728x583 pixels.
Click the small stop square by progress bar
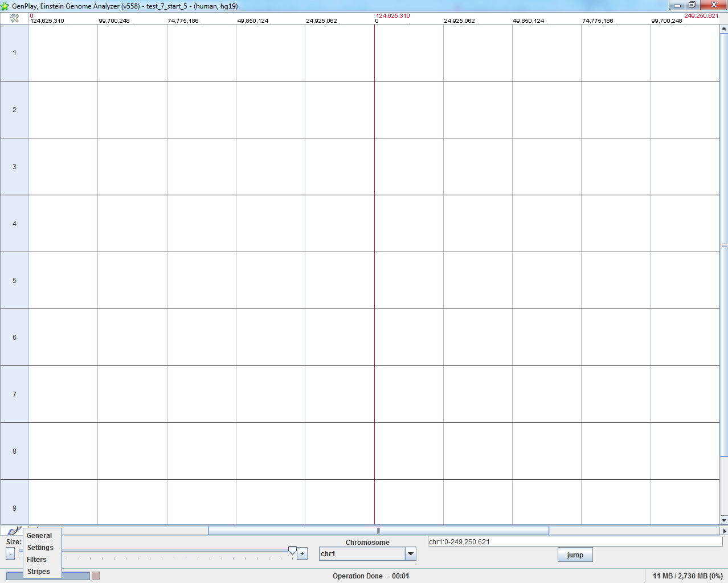96,576
